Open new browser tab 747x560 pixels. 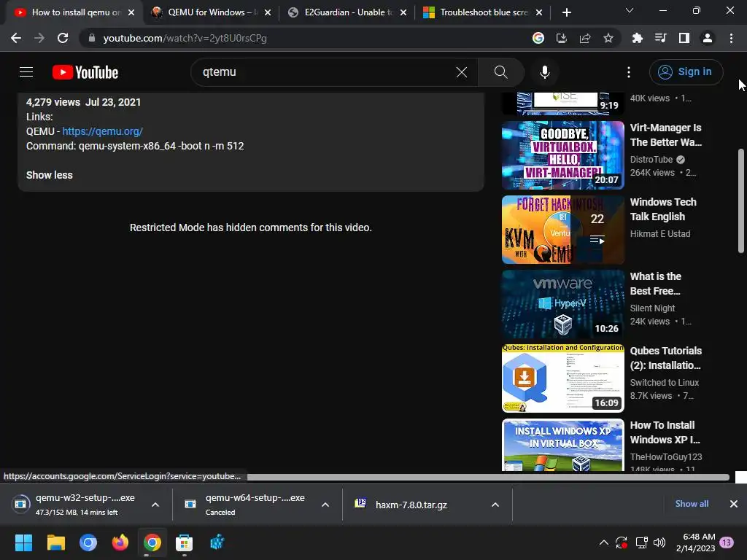(566, 12)
